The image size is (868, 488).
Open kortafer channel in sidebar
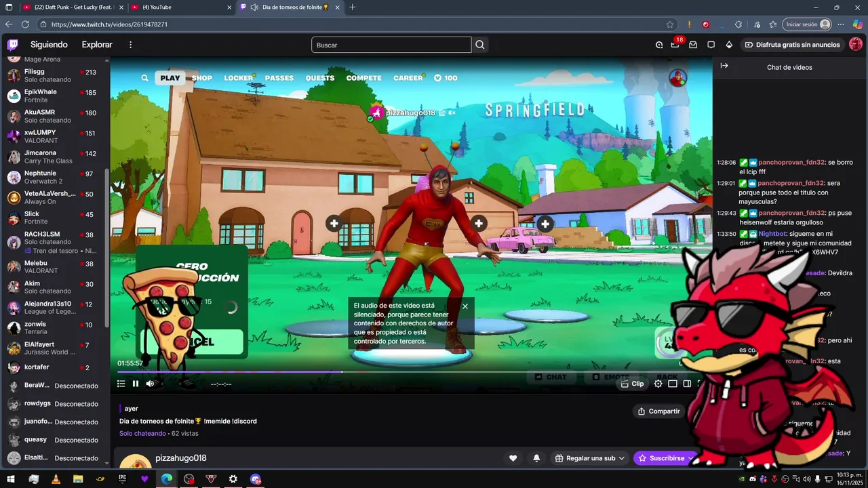54,367
